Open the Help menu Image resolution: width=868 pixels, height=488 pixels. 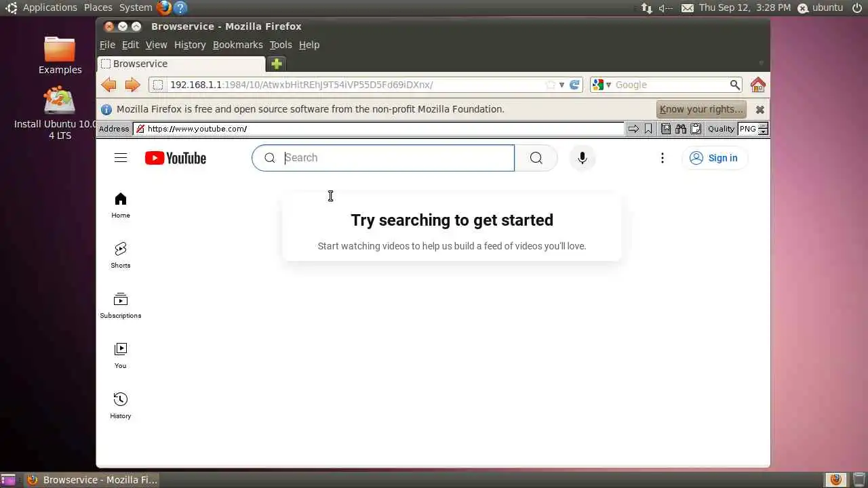pyautogui.click(x=309, y=45)
